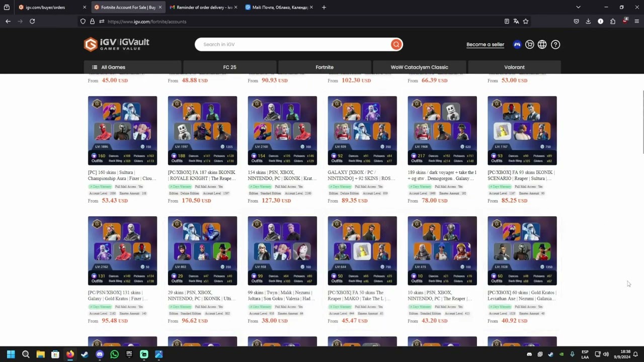The image size is (644, 362).
Task: Open a new browser tab
Action: [x=324, y=8]
